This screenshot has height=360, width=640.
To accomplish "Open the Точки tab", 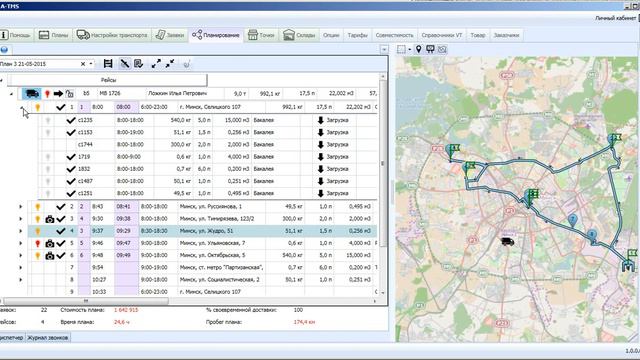I will coord(261,35).
